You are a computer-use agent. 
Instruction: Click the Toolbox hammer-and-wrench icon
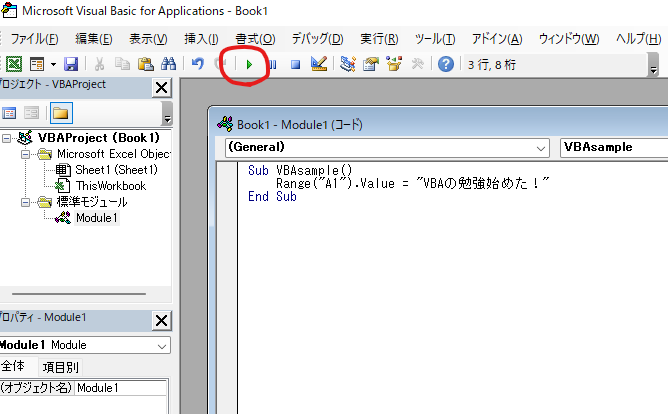coord(418,64)
